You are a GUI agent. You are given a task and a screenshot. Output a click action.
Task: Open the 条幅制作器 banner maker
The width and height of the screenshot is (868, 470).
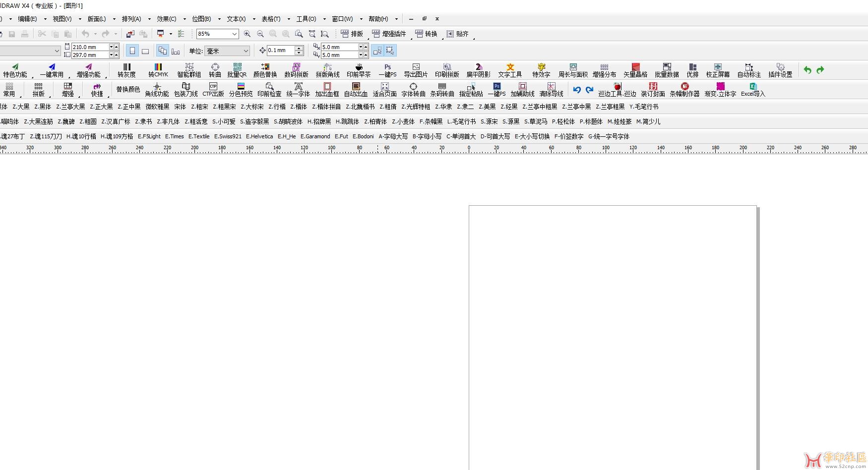(684, 89)
